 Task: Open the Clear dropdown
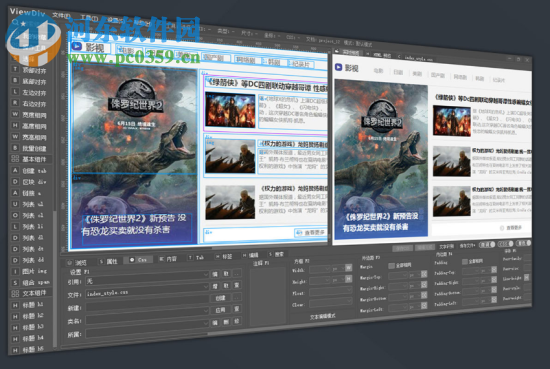(330, 302)
